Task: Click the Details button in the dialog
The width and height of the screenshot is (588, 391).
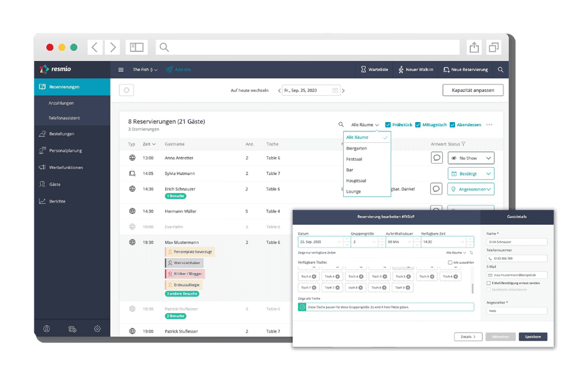Action: click(468, 337)
